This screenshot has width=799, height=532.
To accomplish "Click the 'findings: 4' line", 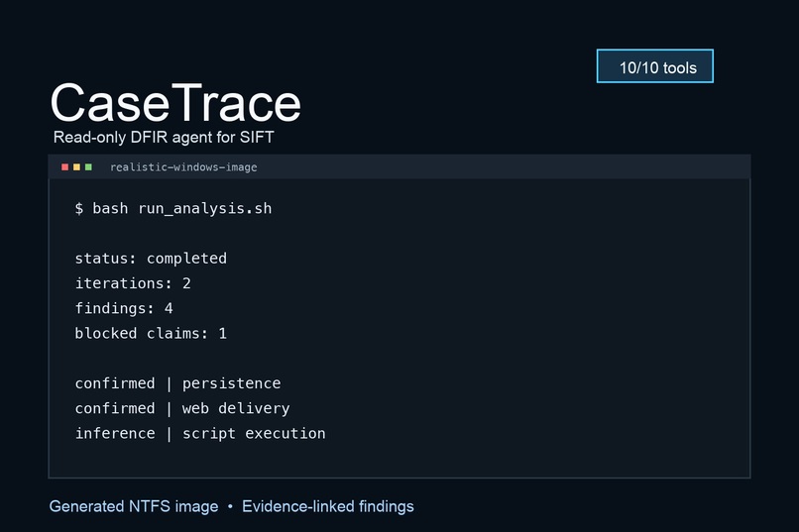I will click(x=124, y=308).
